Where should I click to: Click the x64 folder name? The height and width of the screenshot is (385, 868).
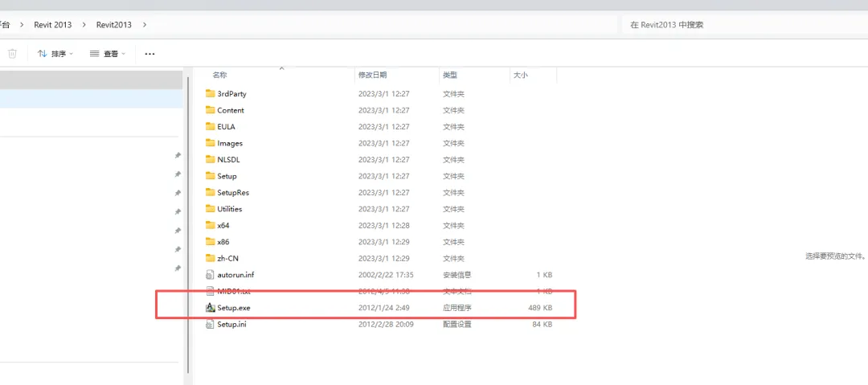(x=223, y=226)
